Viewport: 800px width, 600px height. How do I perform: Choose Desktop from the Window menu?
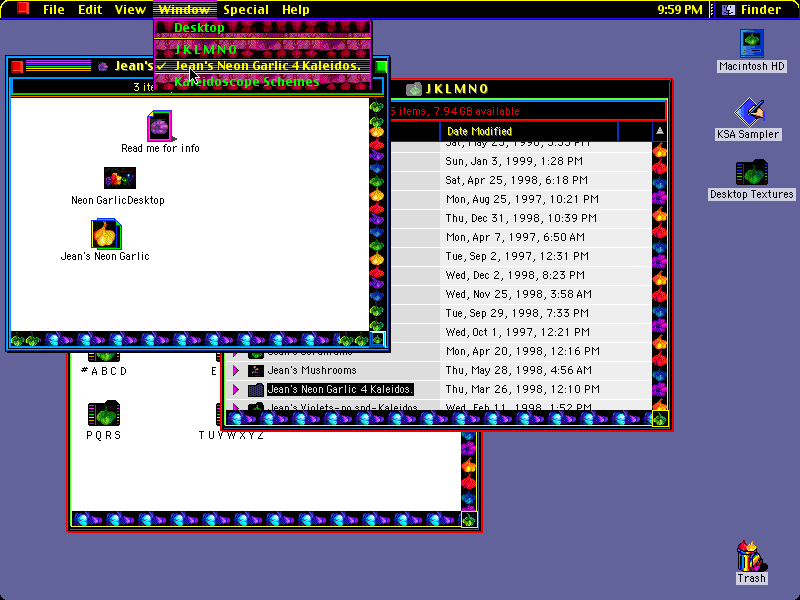(263, 28)
